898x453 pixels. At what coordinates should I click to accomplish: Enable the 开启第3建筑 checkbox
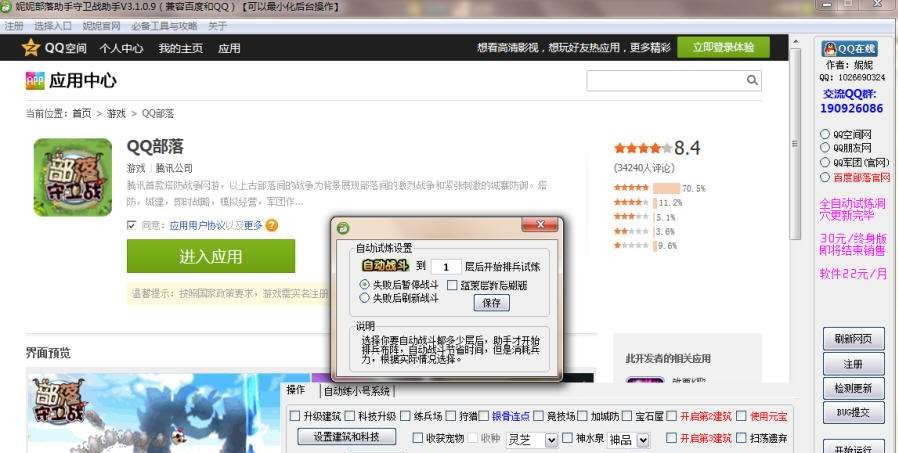672,438
